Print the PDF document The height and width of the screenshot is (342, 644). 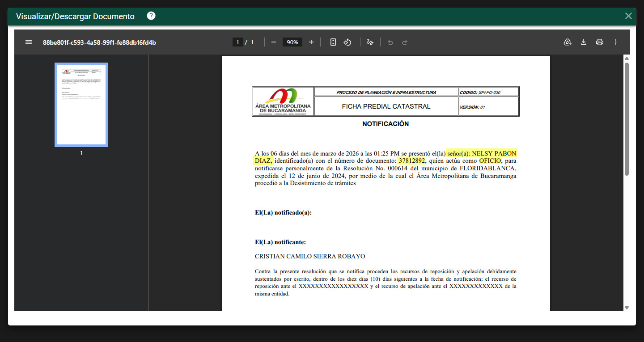coord(600,42)
